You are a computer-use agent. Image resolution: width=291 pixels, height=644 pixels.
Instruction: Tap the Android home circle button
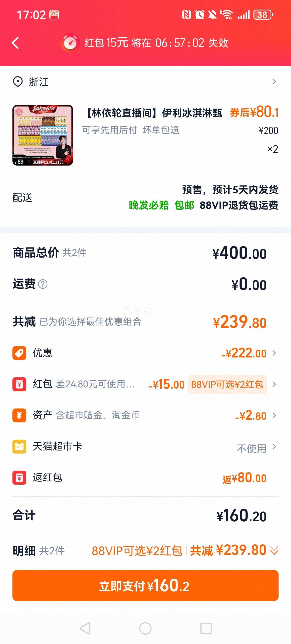pyautogui.click(x=145, y=628)
